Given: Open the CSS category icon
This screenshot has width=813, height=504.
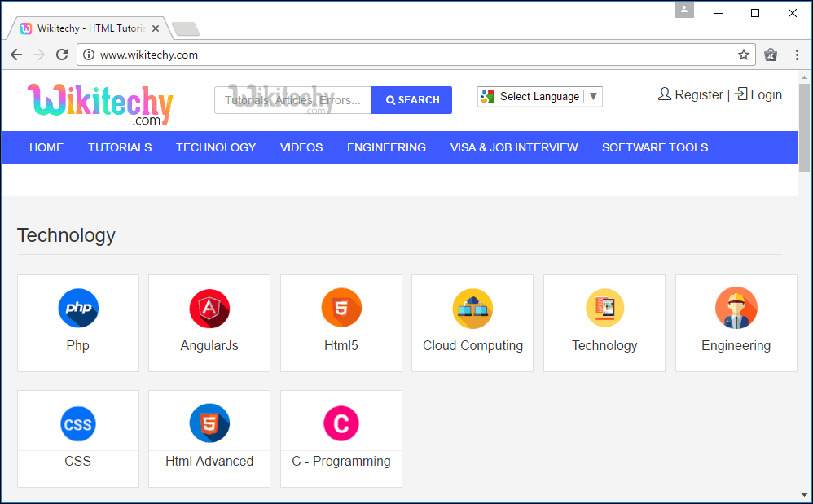Looking at the screenshot, I should (x=77, y=423).
